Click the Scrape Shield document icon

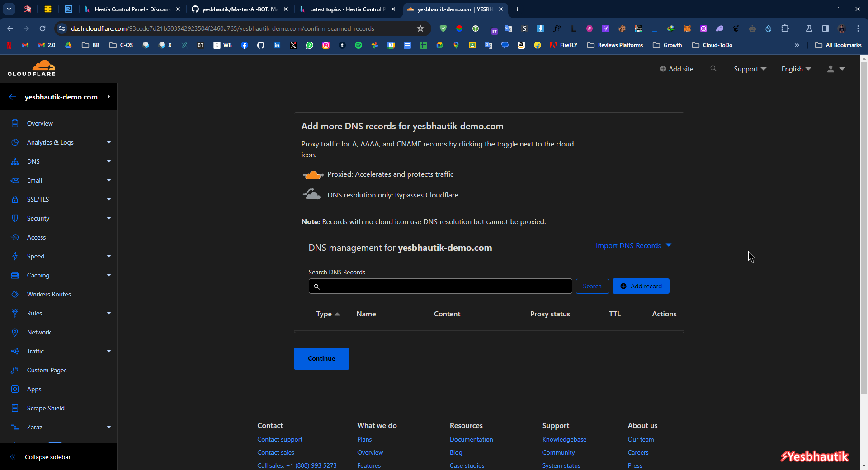[x=15, y=408]
